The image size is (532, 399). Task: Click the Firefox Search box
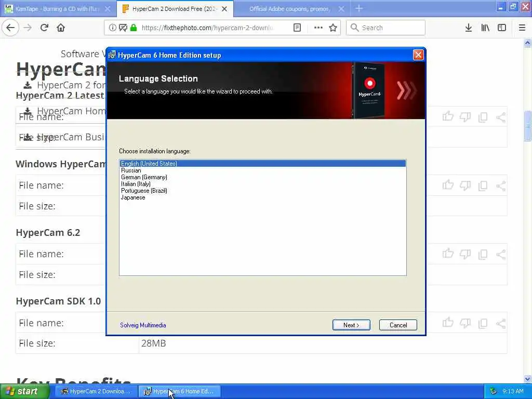click(386, 28)
